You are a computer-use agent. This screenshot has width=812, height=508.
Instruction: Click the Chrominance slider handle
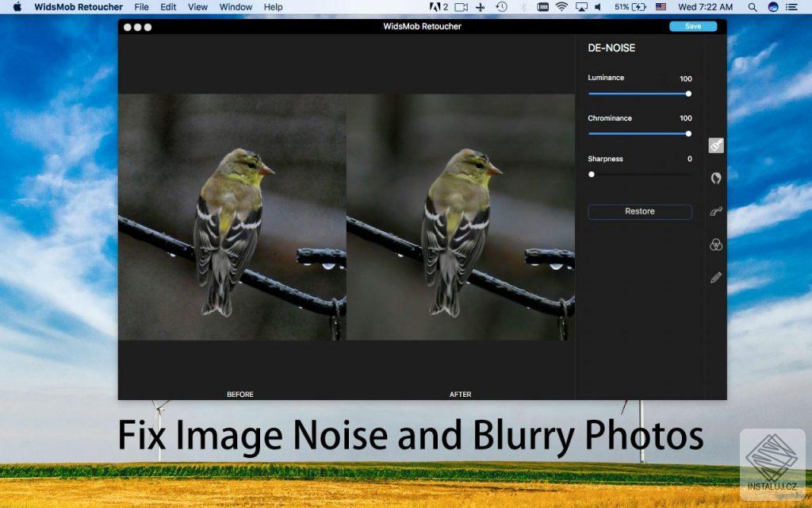tap(688, 133)
